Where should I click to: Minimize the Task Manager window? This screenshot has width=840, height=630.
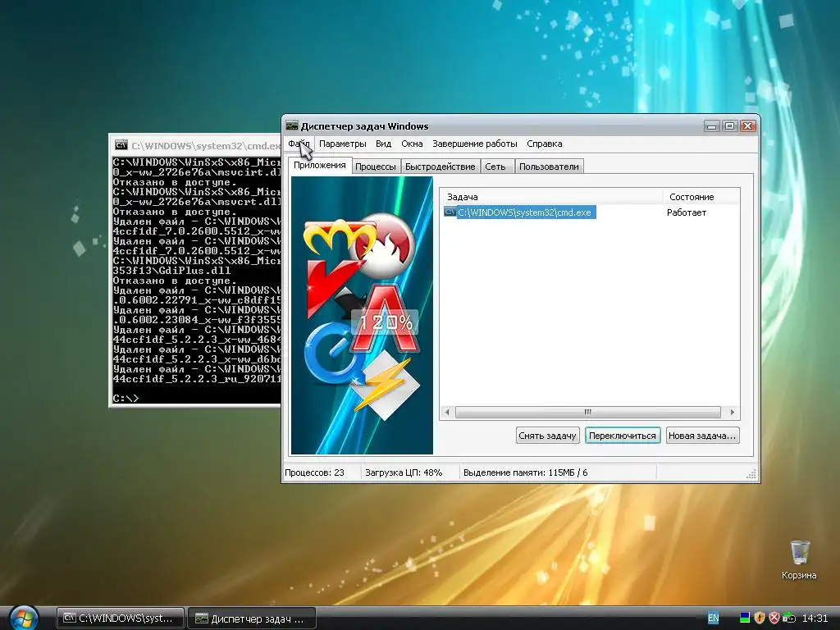pyautogui.click(x=711, y=126)
